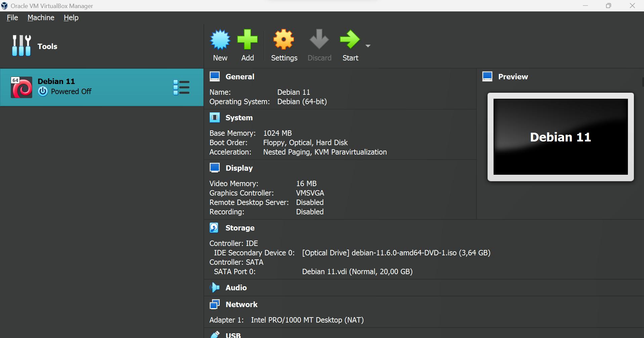This screenshot has height=338, width=644.
Task: Click the green Add plus icon
Action: 247,40
